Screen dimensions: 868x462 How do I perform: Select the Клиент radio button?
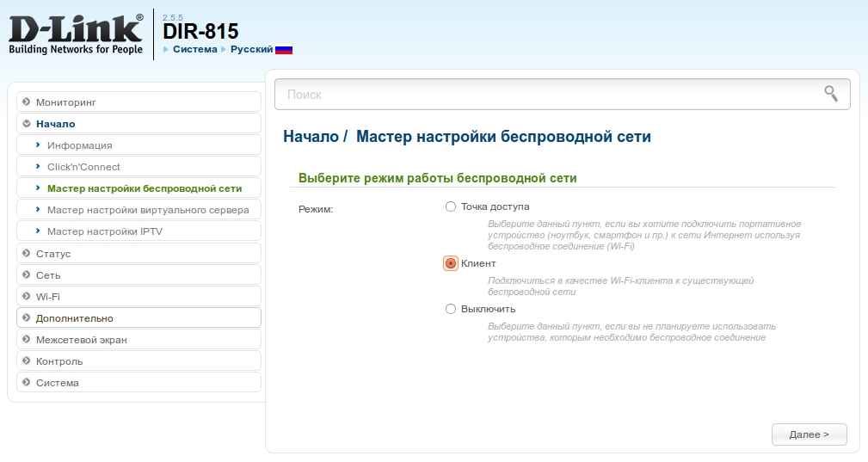pos(451,263)
